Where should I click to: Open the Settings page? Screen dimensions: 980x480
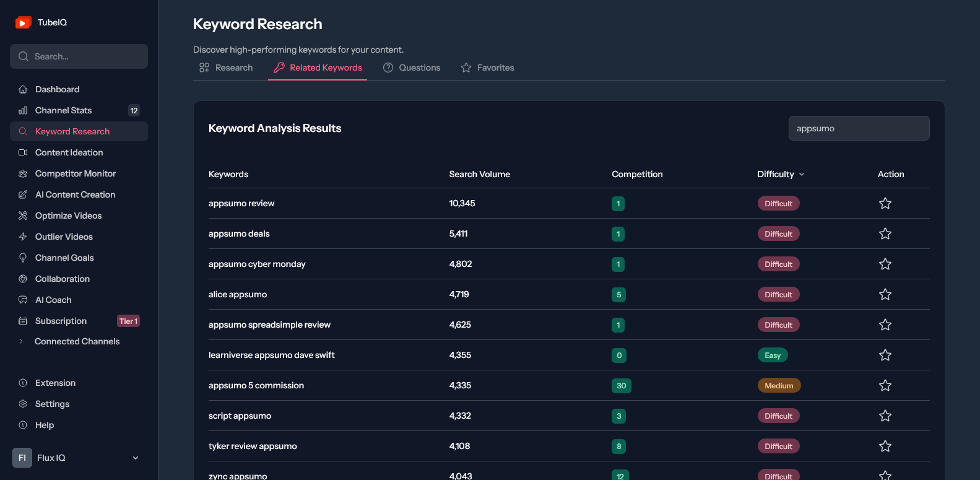pyautogui.click(x=79, y=404)
